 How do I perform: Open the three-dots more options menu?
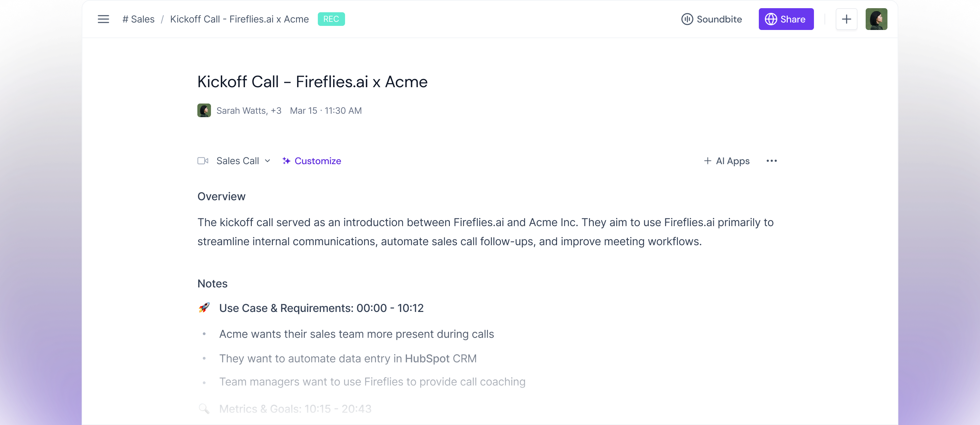point(771,161)
